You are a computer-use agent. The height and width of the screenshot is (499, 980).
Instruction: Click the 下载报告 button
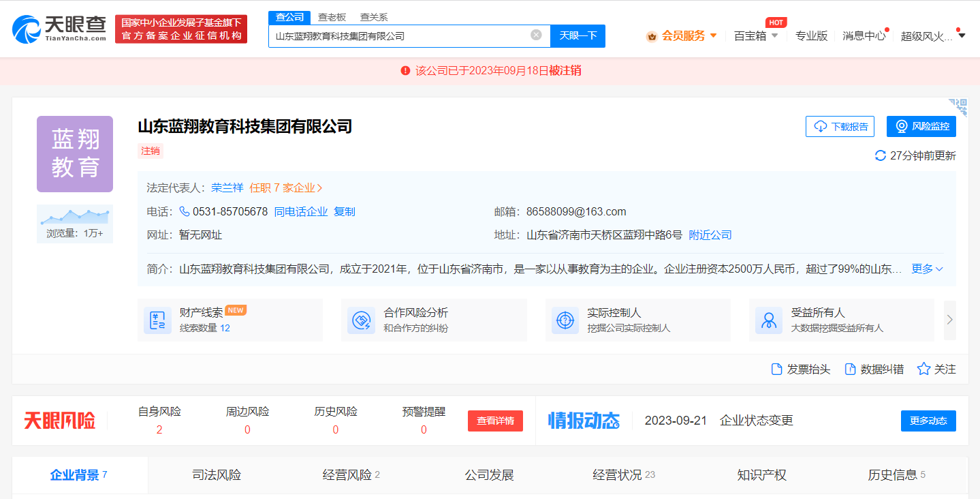(x=840, y=126)
